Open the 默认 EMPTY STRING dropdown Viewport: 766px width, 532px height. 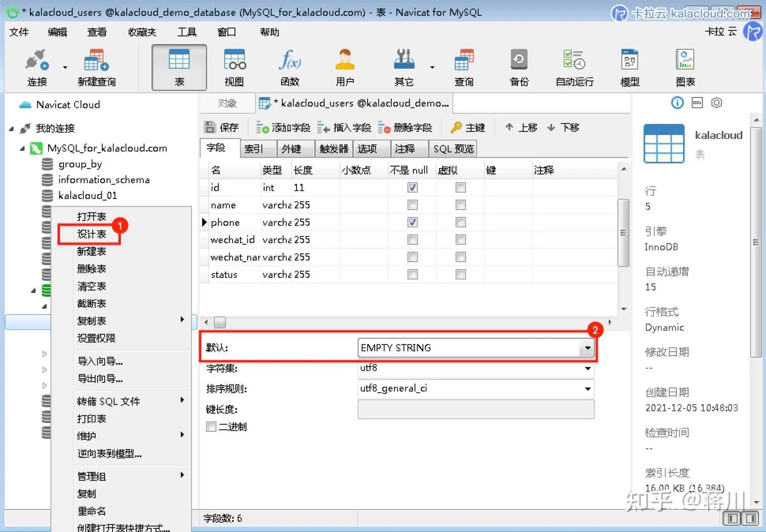[588, 348]
